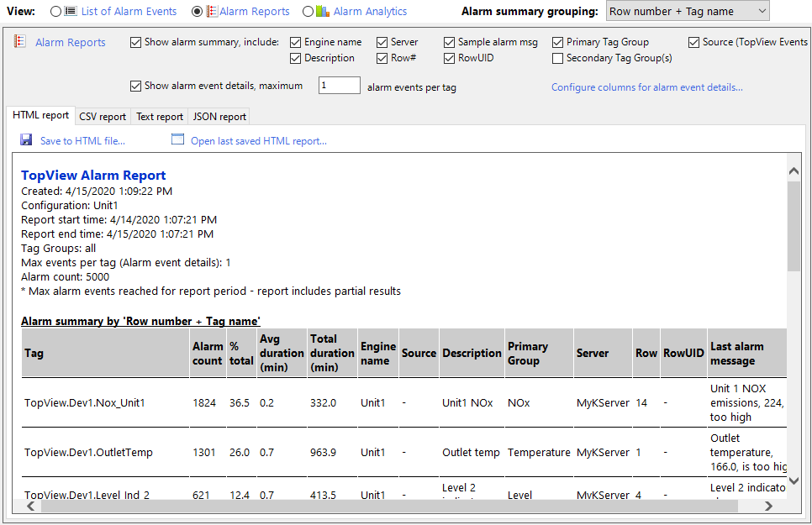This screenshot has width=812, height=525.
Task: Switch to the Text report tab
Action: point(160,117)
